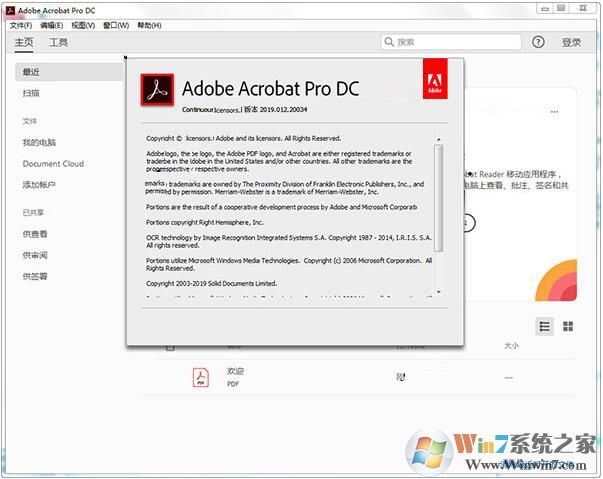
Task: Click the About dialog scrollbar thumb
Action: (x=438, y=198)
